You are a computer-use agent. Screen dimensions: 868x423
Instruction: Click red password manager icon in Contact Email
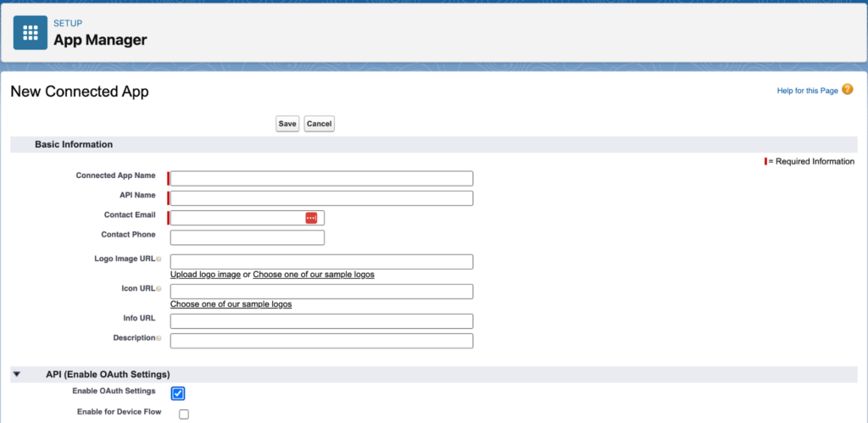click(x=311, y=218)
